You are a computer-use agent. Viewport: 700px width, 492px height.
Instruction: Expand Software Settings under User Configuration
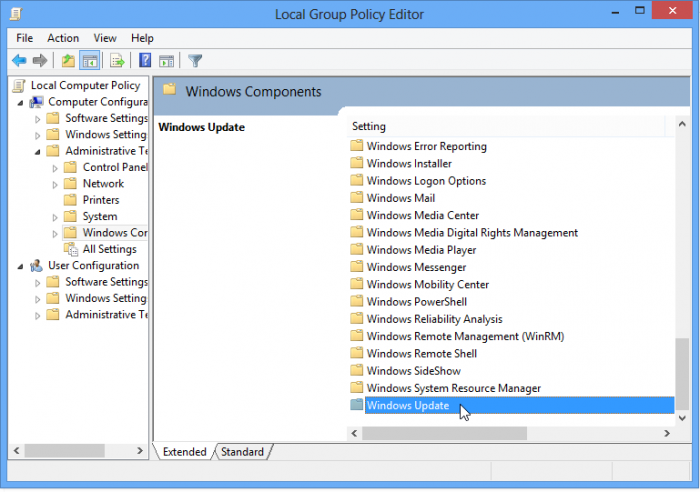point(38,283)
